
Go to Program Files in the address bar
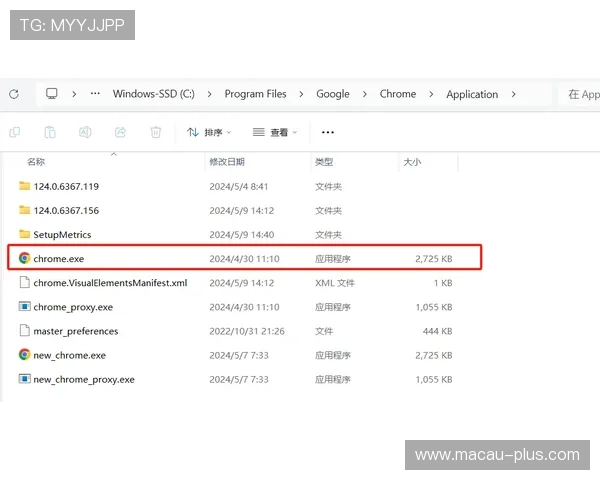coord(255,94)
